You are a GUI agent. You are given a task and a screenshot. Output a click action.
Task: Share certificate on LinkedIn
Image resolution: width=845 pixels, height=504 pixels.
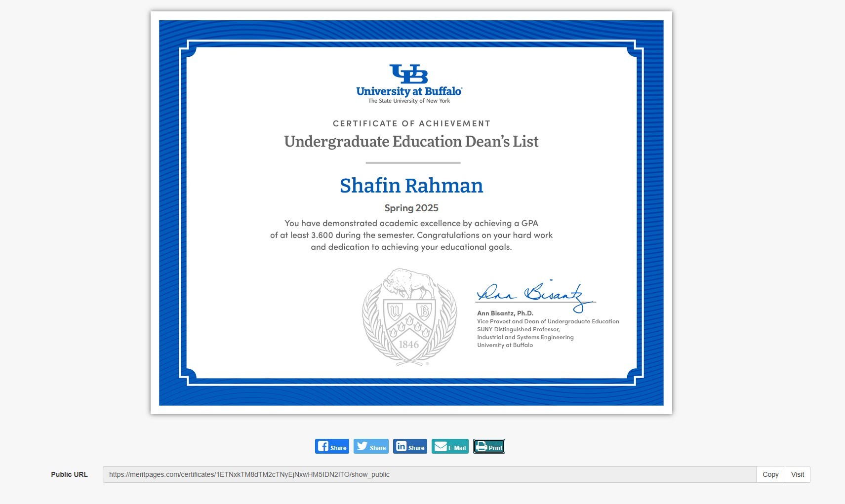(410, 446)
